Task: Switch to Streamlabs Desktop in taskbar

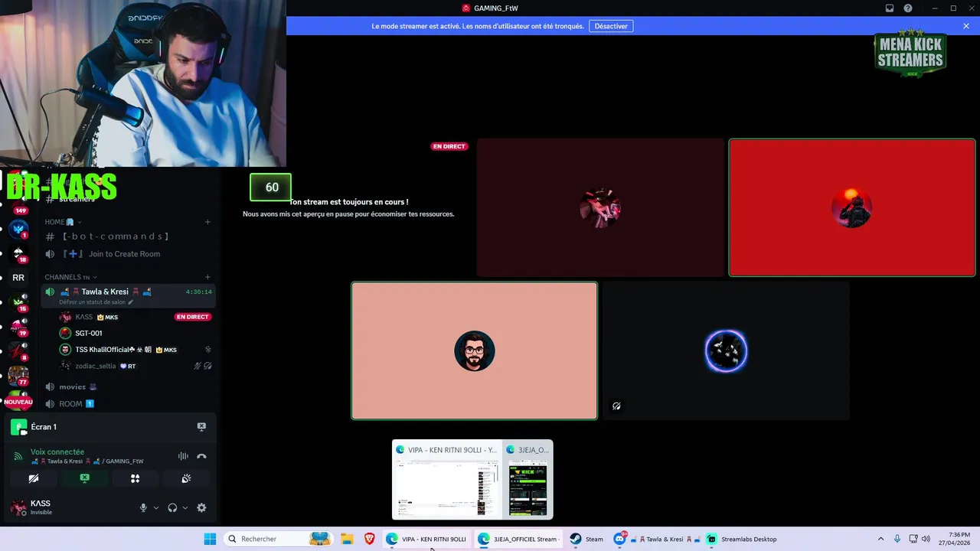Action: [x=742, y=539]
